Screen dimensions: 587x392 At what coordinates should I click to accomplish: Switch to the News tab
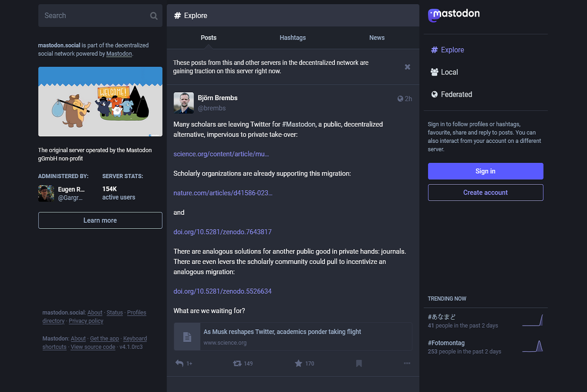377,38
